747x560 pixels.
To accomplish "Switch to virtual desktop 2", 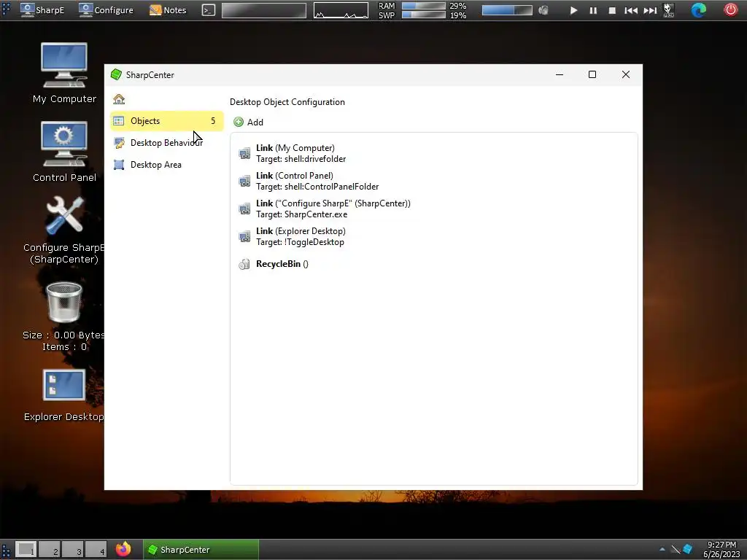I will pos(49,550).
